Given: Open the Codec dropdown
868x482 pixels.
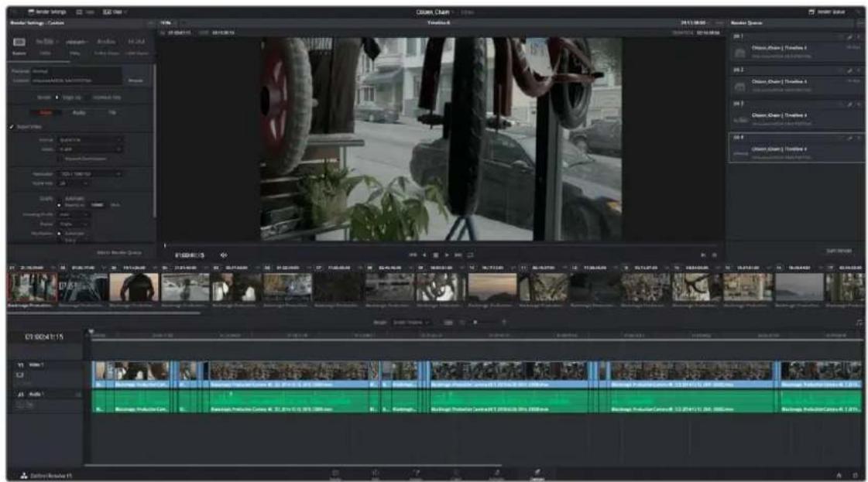Looking at the screenshot, I should coord(90,149).
